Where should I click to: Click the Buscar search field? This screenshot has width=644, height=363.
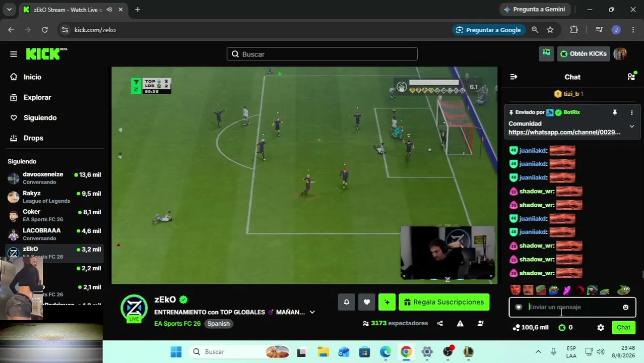click(322, 54)
